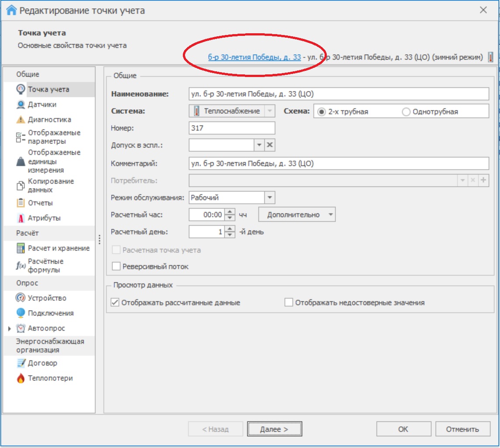
Task: Open the Режим обслуживания dropdown
Action: click(269, 198)
